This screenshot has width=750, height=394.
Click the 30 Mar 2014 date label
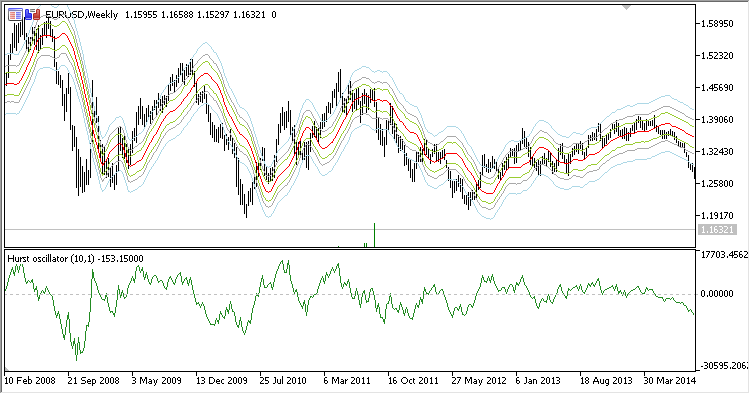670,381
